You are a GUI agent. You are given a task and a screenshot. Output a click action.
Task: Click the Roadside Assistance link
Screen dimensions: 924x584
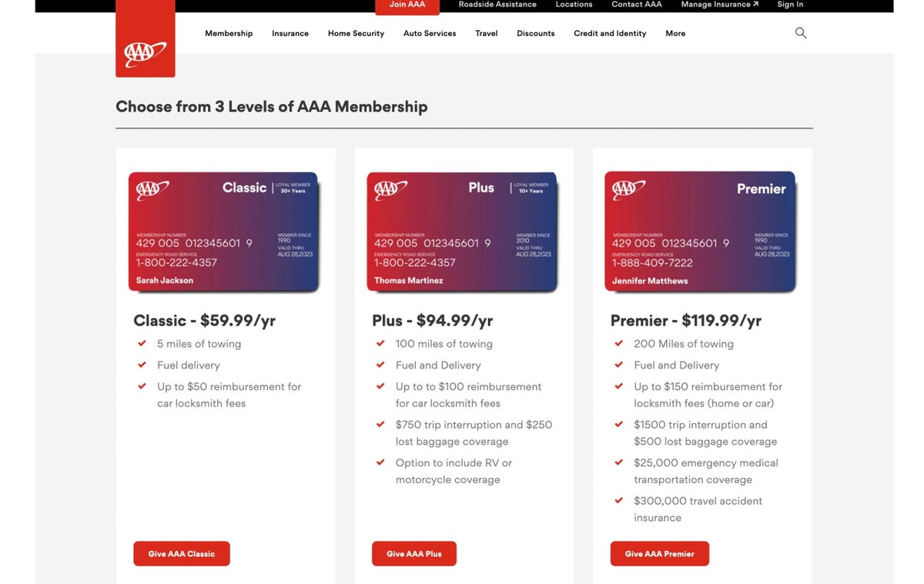point(497,4)
